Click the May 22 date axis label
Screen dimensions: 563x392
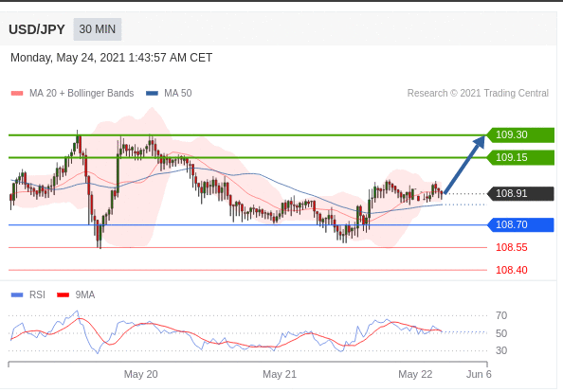415,374
